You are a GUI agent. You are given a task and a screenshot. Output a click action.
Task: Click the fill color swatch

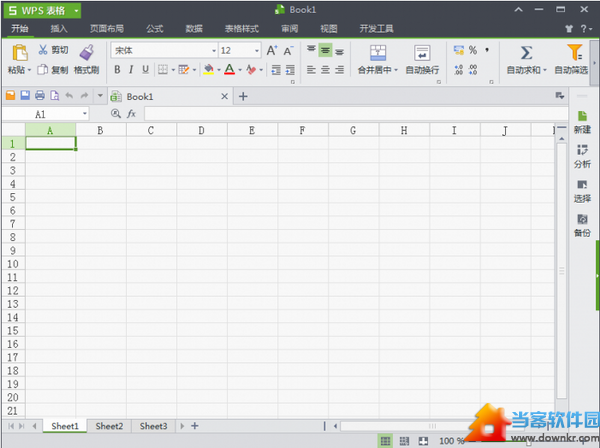[x=209, y=70]
